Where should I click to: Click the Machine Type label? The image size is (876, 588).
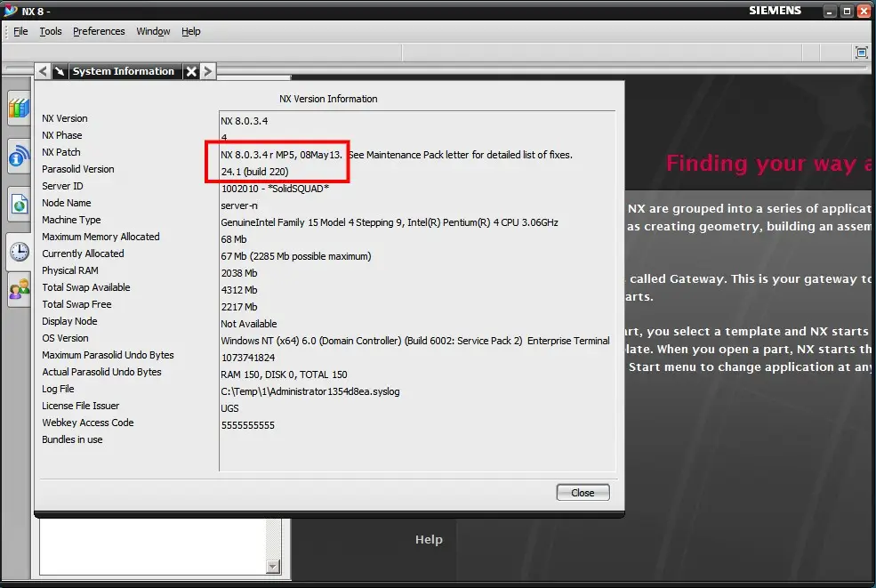tap(71, 220)
